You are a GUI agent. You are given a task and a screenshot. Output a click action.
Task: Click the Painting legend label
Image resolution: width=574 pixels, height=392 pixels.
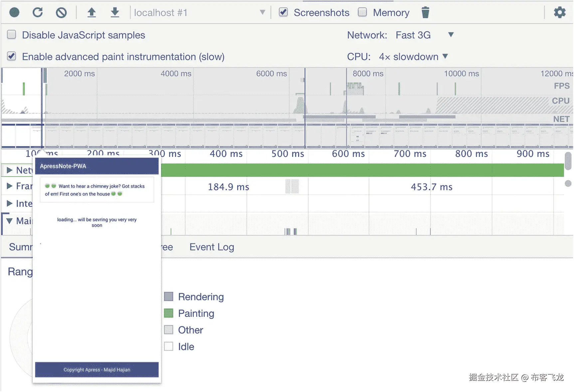tap(196, 313)
